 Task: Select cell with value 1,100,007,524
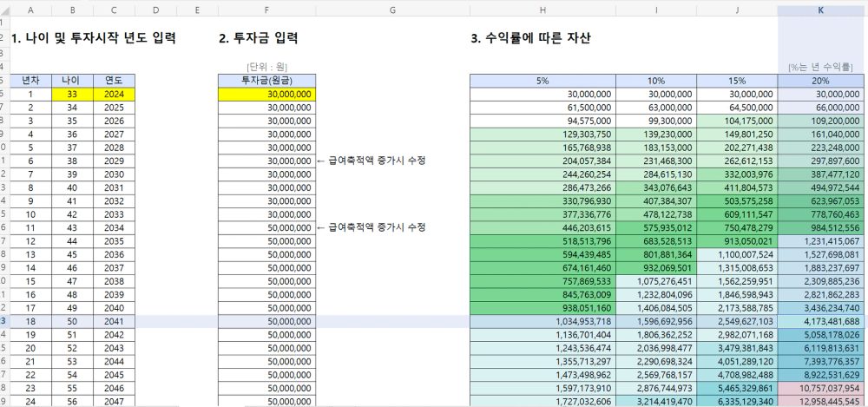tap(737, 254)
